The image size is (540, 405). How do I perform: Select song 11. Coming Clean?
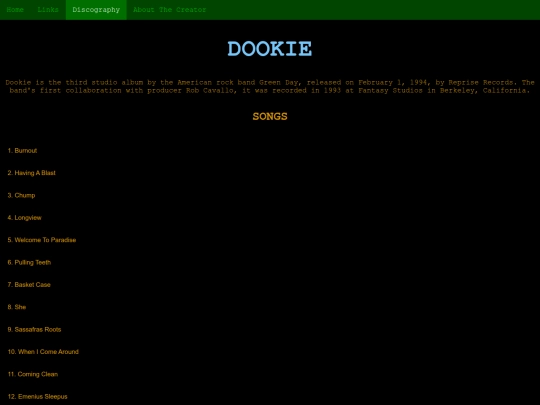pos(33,374)
